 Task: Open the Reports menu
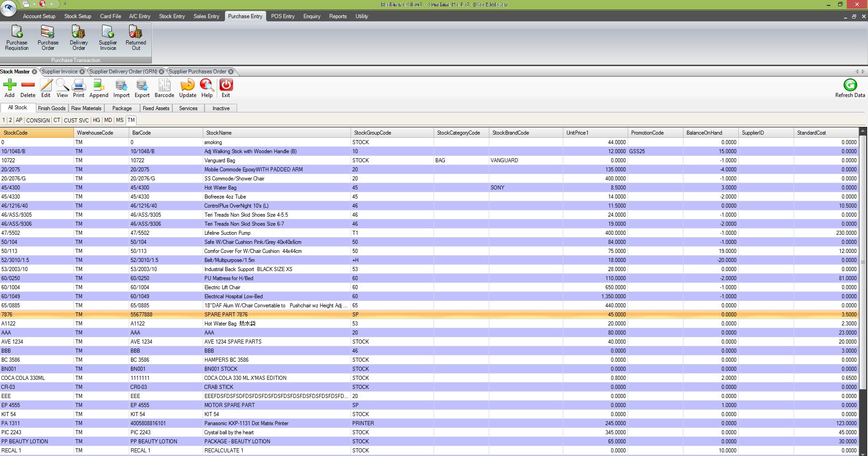(x=337, y=16)
